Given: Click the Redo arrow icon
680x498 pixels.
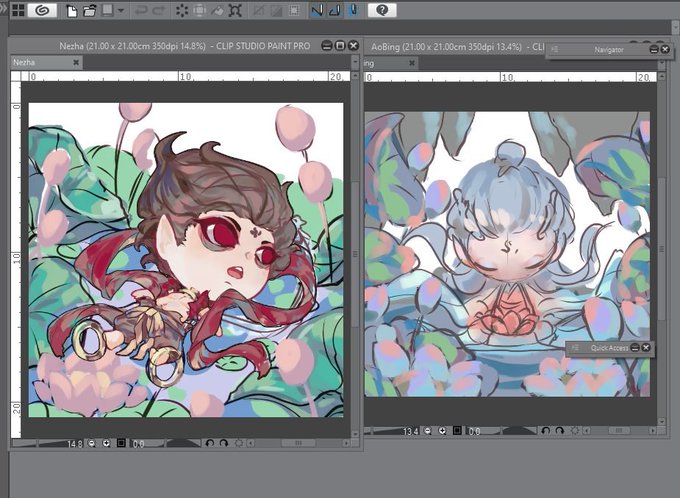Looking at the screenshot, I should click(158, 11).
